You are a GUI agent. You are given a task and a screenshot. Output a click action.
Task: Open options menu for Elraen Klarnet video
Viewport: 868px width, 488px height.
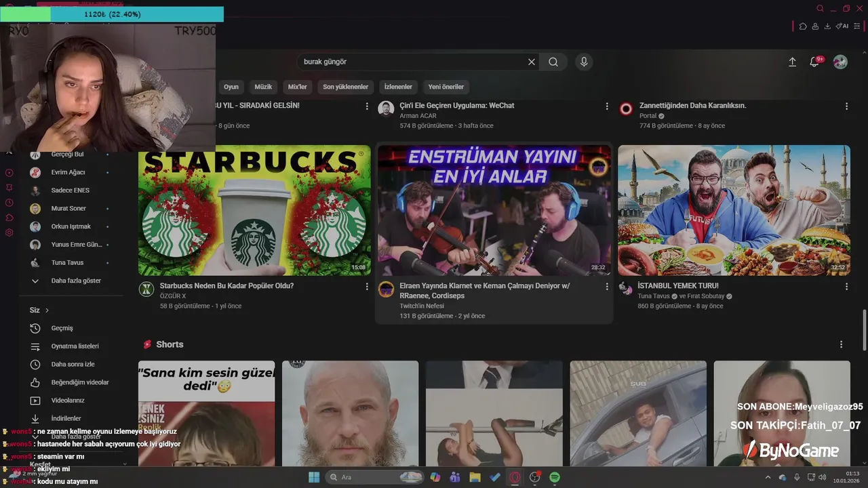607,287
